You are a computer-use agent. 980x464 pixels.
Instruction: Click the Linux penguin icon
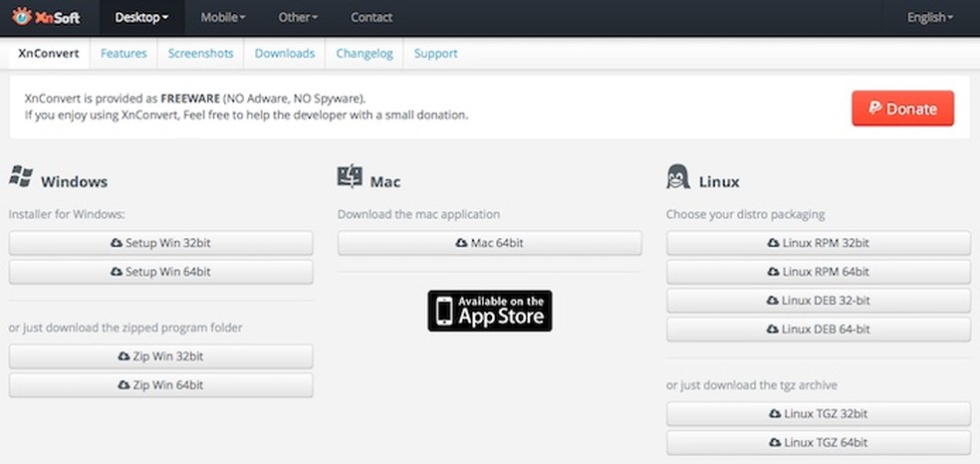tap(678, 177)
